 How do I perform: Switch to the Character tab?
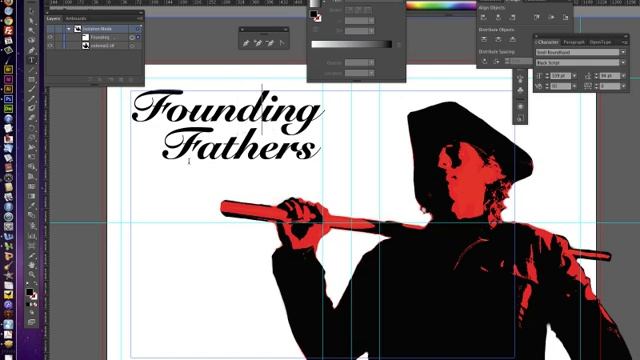point(547,42)
